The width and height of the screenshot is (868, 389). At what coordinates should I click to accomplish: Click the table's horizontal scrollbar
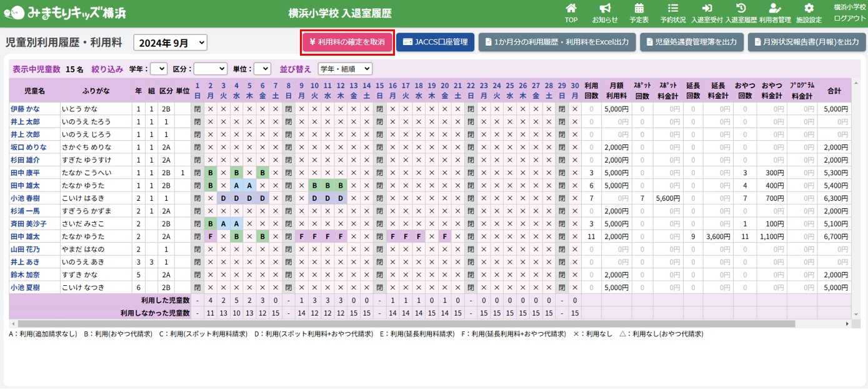pyautogui.click(x=400, y=324)
